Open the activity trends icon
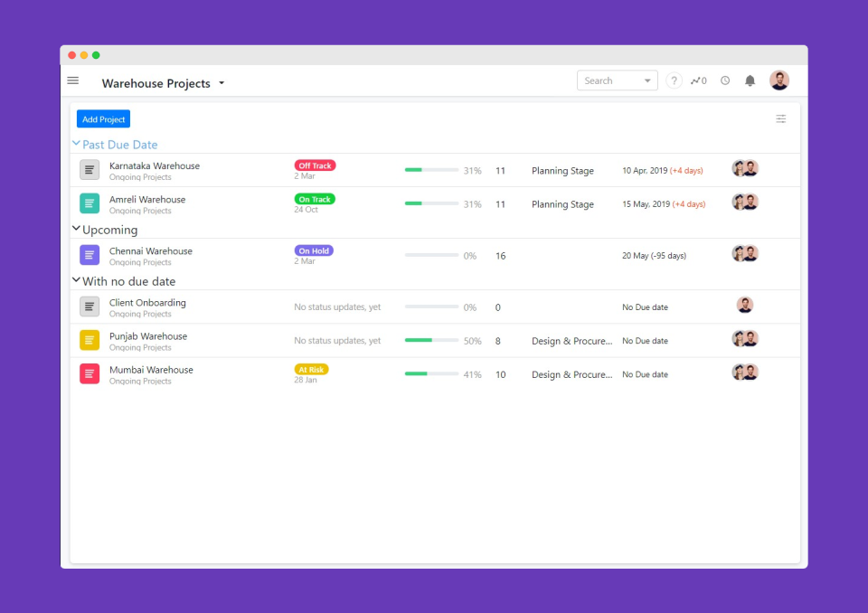 [696, 80]
